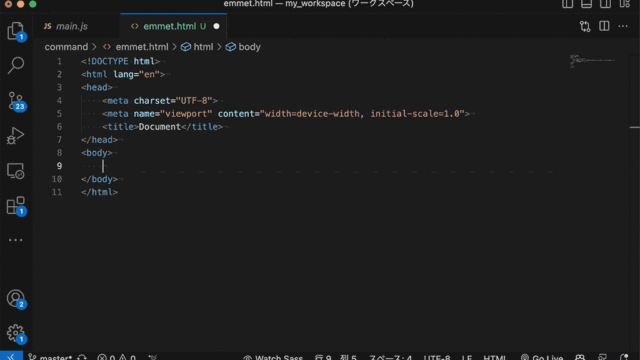Change LF end of line sequence
Screen dimensions: 640x360
[x=467, y=358]
